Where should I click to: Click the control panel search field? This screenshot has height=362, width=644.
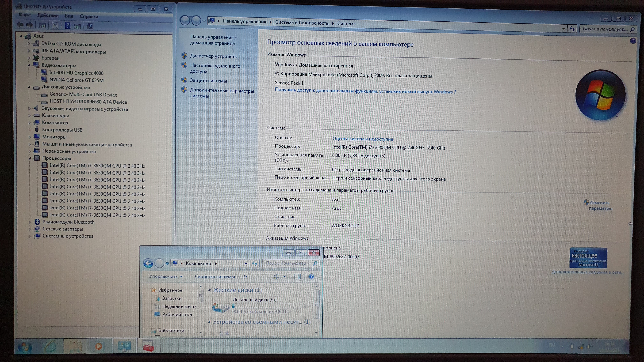coord(605,29)
